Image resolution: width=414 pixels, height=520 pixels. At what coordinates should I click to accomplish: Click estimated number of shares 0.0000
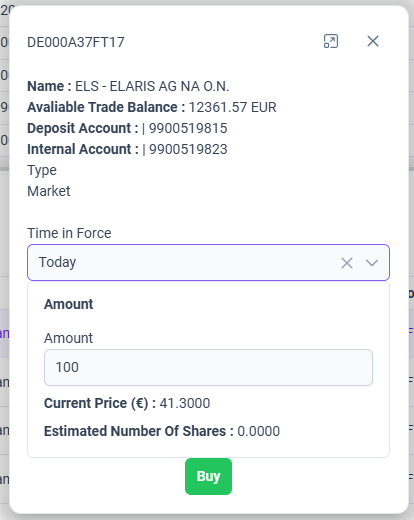click(258, 431)
